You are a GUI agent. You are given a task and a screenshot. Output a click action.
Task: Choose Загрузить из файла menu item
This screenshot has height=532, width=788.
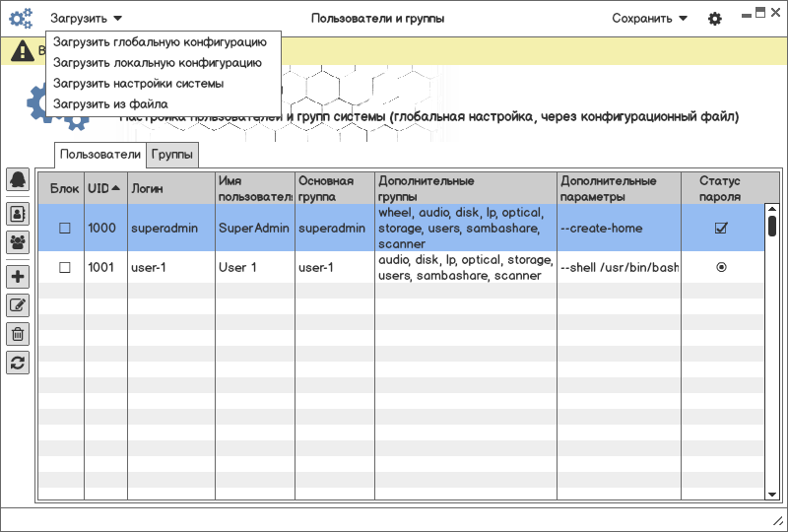coord(110,104)
